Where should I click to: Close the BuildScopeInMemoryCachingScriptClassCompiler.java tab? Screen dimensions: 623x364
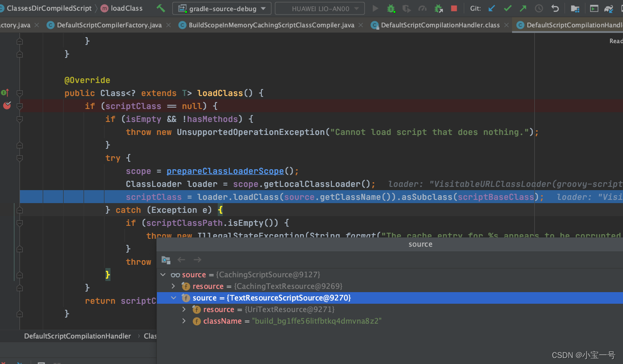(x=360, y=26)
